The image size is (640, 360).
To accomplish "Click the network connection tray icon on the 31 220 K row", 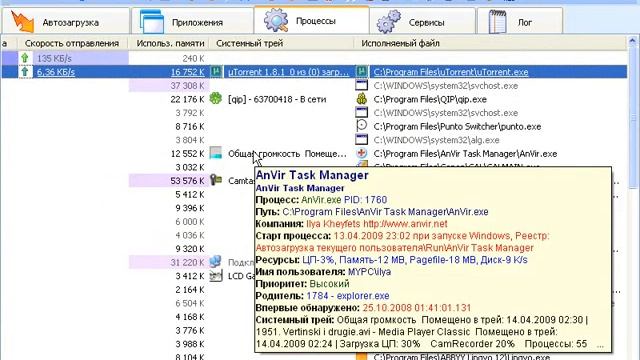I will [216, 262].
